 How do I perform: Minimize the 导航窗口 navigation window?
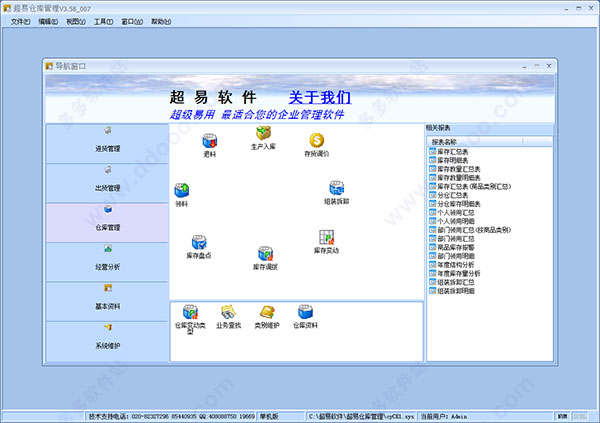click(x=524, y=66)
